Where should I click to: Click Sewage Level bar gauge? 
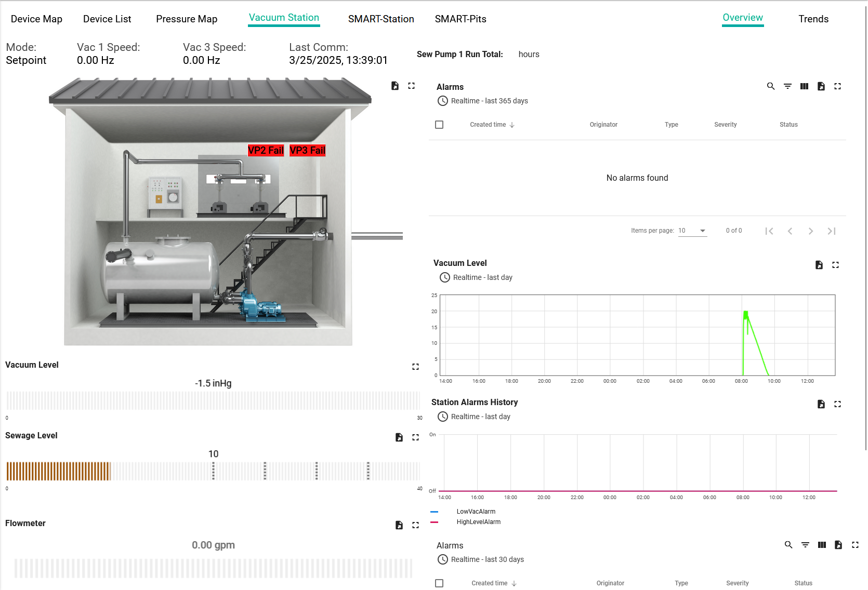coord(213,471)
